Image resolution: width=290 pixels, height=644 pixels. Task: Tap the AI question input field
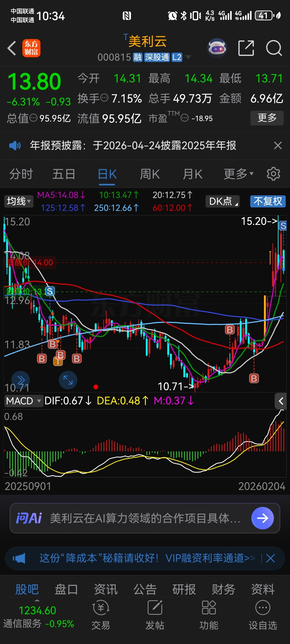pyautogui.click(x=145, y=518)
